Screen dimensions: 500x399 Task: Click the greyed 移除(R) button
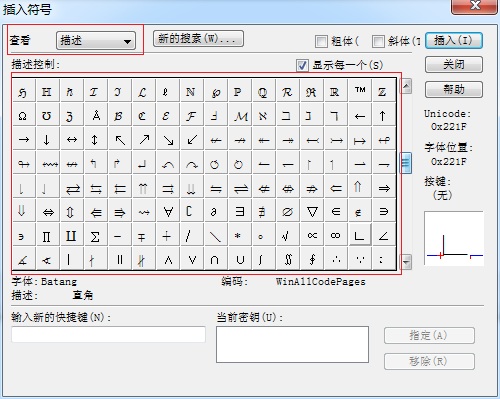[429, 361]
